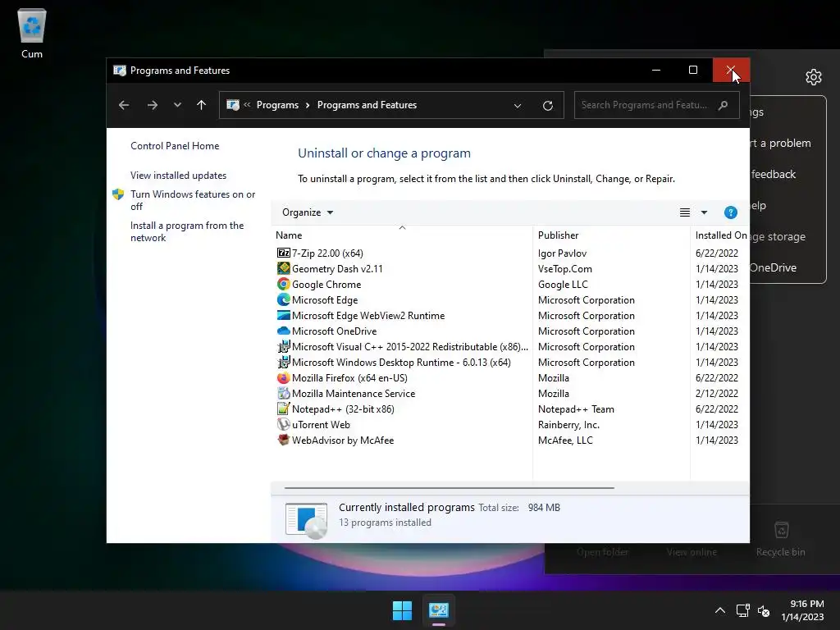840x630 pixels.
Task: Click the muted volume tray icon
Action: click(764, 610)
